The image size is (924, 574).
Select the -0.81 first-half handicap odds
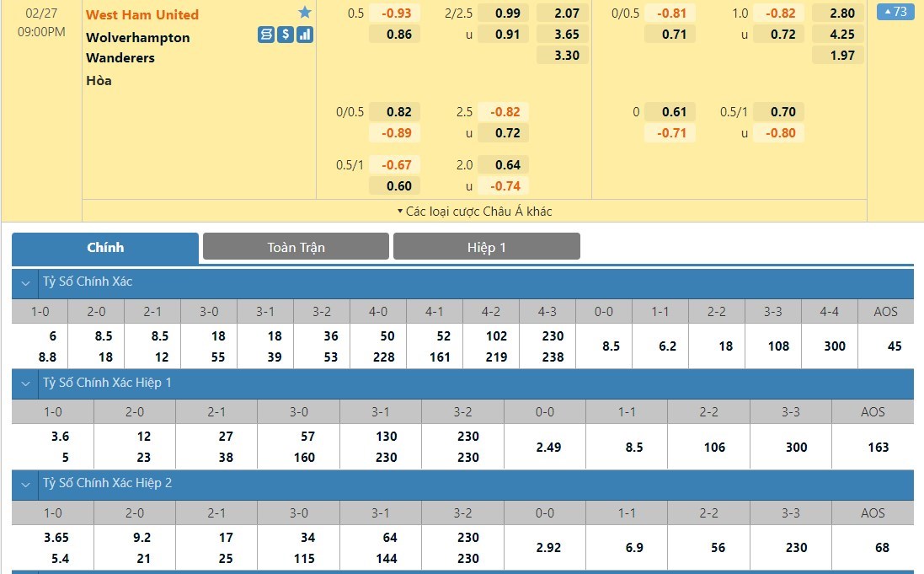point(670,13)
